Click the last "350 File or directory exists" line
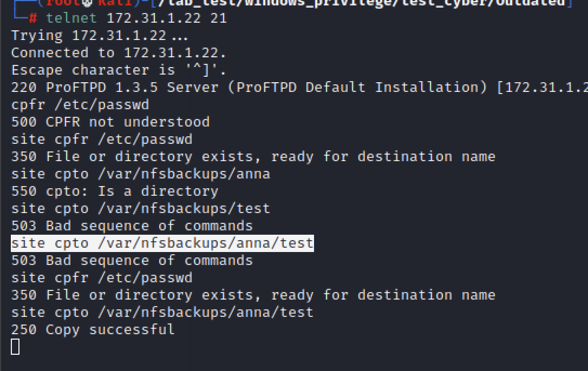The width and height of the screenshot is (588, 371). 253,295
